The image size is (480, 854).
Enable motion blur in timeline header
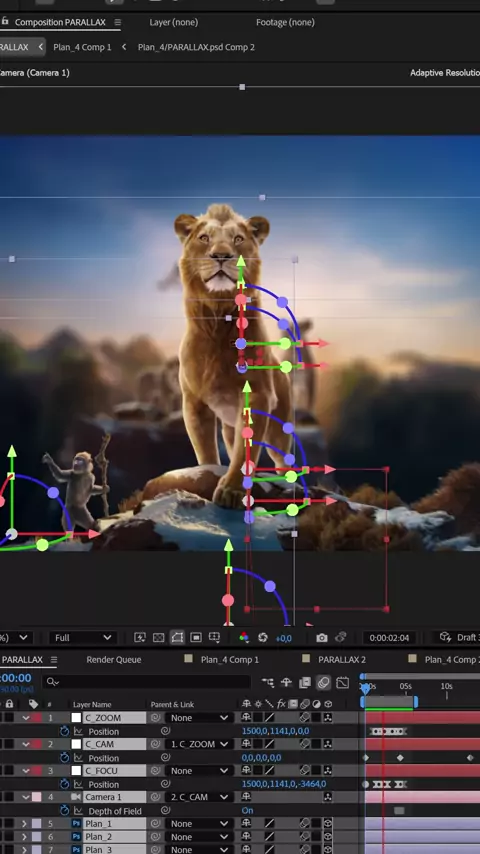tap(324, 682)
